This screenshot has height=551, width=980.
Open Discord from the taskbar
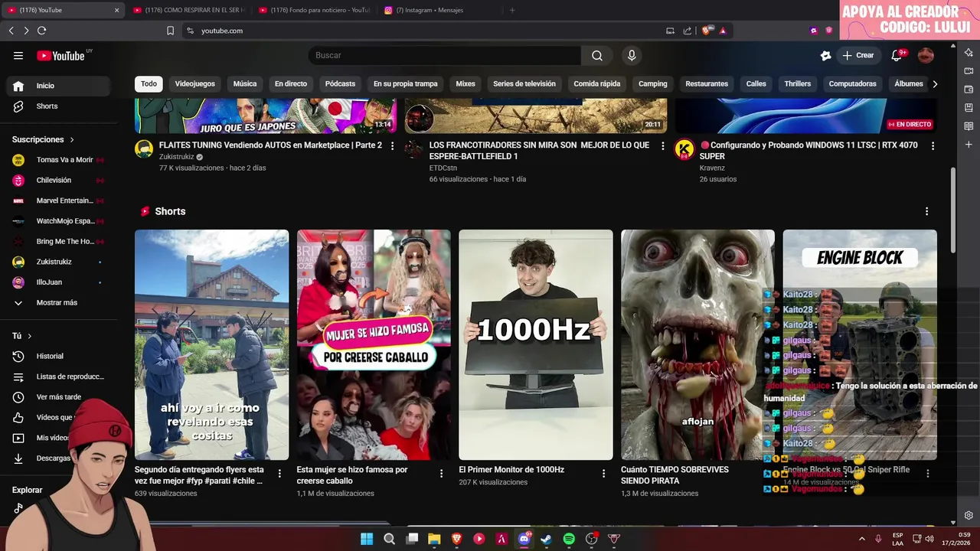tap(524, 539)
